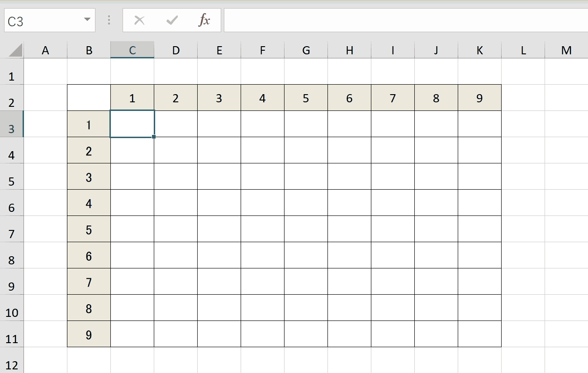Select row 12 header

(11, 365)
